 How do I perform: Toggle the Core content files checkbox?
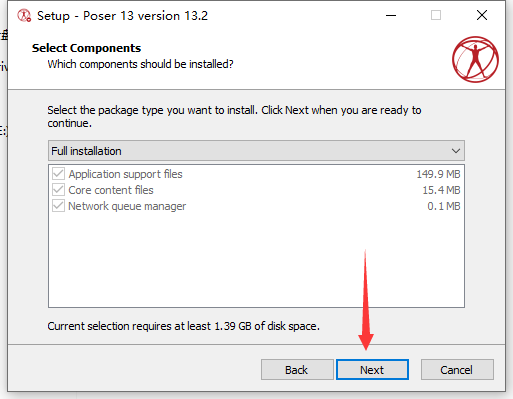click(58, 190)
